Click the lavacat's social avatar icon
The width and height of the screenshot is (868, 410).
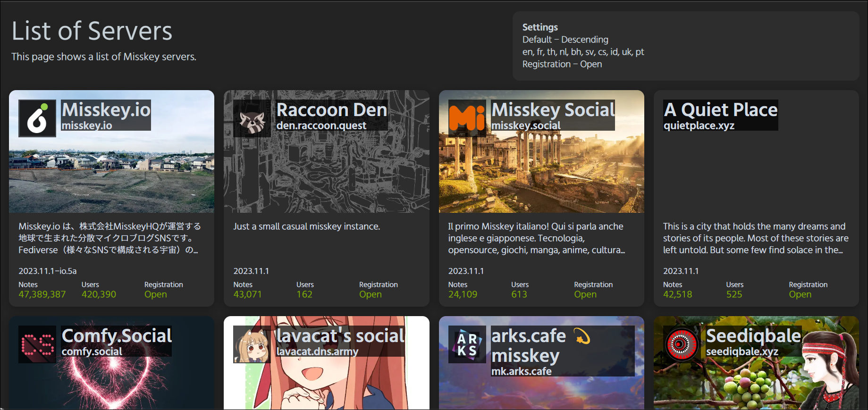point(252,344)
